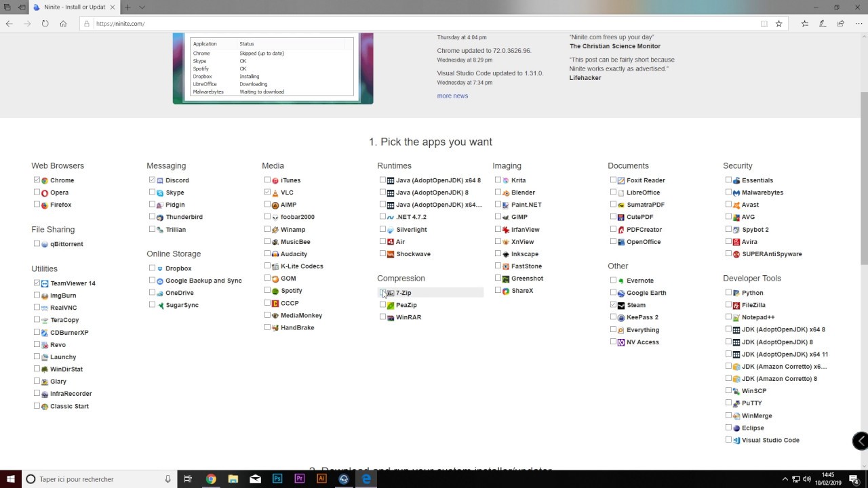Image resolution: width=868 pixels, height=488 pixels.
Task: Click the Share page icon in Edge toolbar
Action: tap(841, 24)
